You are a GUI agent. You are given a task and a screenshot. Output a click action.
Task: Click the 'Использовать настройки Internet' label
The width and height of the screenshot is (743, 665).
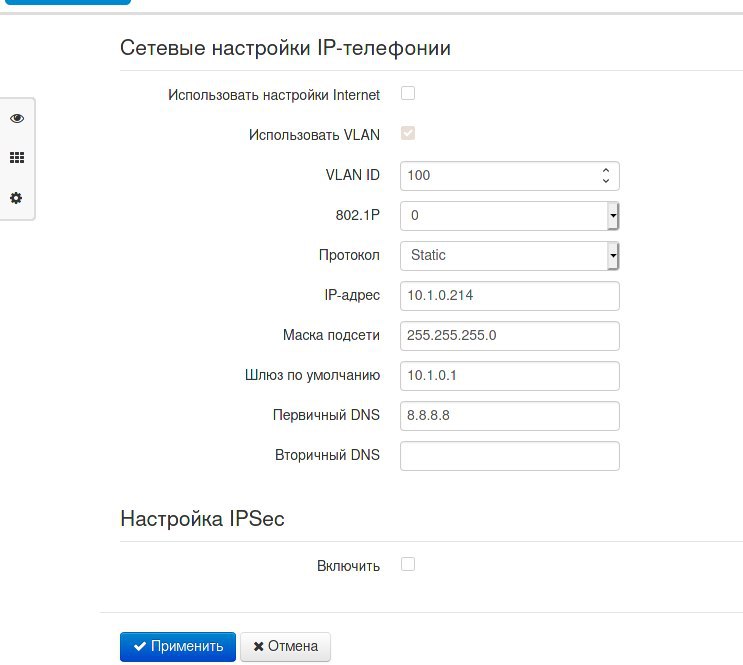(x=274, y=95)
